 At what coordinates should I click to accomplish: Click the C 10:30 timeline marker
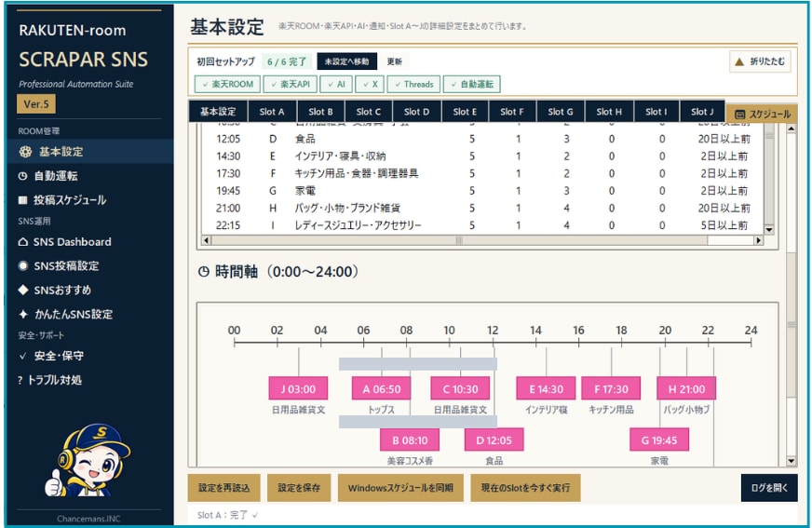tap(460, 388)
